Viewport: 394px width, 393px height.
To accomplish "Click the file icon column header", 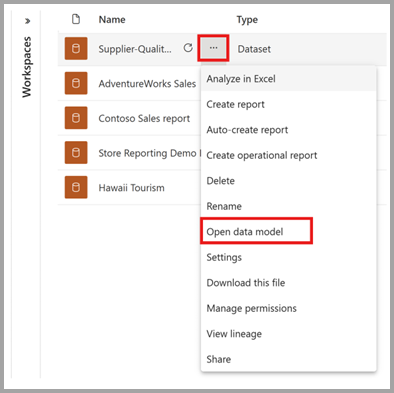I will pyautogui.click(x=76, y=19).
